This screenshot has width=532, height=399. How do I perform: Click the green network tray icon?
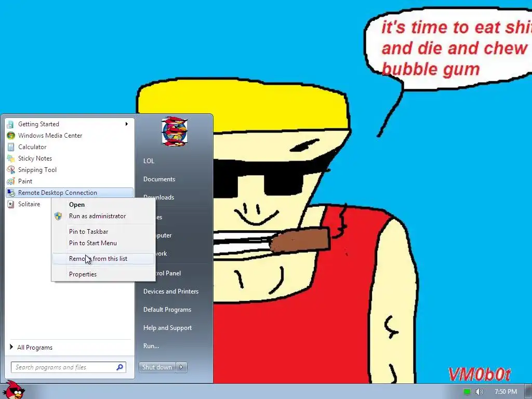point(467,392)
